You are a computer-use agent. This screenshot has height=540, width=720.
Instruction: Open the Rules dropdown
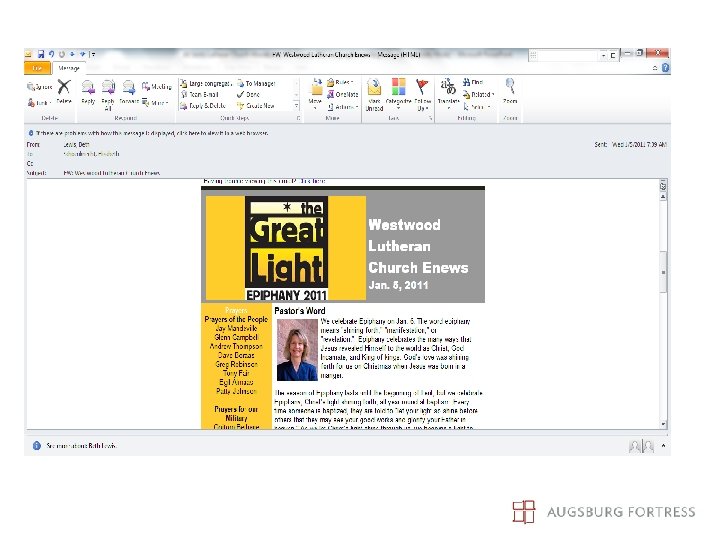click(x=340, y=83)
